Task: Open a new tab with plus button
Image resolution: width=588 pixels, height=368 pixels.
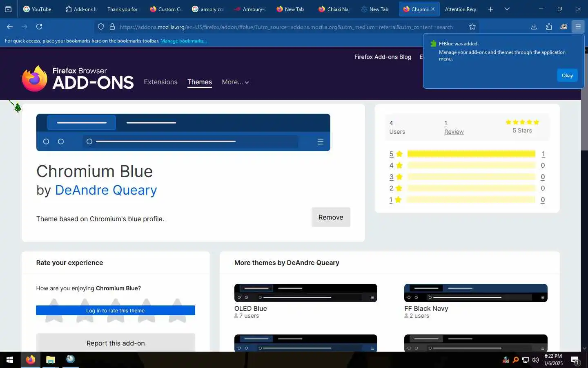Action: pos(491,9)
